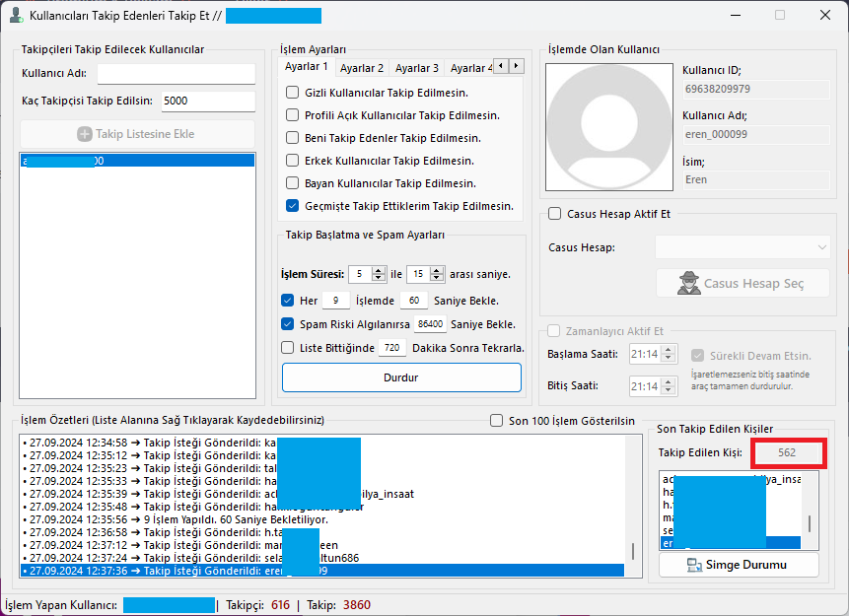The width and height of the screenshot is (849, 616).
Task: Adjust the Bitiş Saati spinner arrows
Action: point(669,386)
